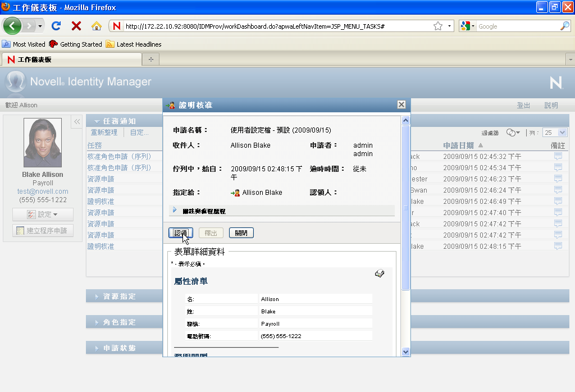Click the filter 過濾器 icon
This screenshot has width=575, height=392.
(490, 133)
